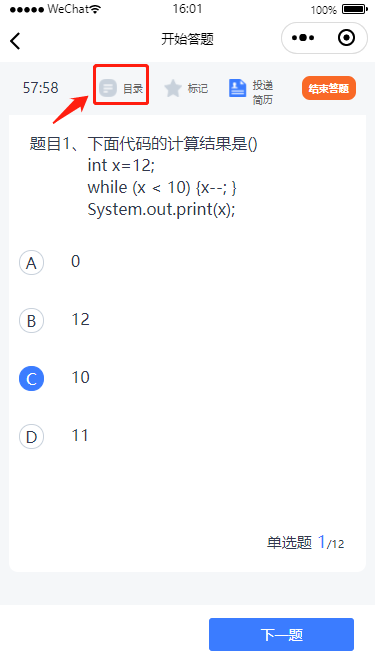Choose the selected option C circle
The width and height of the screenshot is (375, 665).
click(31, 378)
